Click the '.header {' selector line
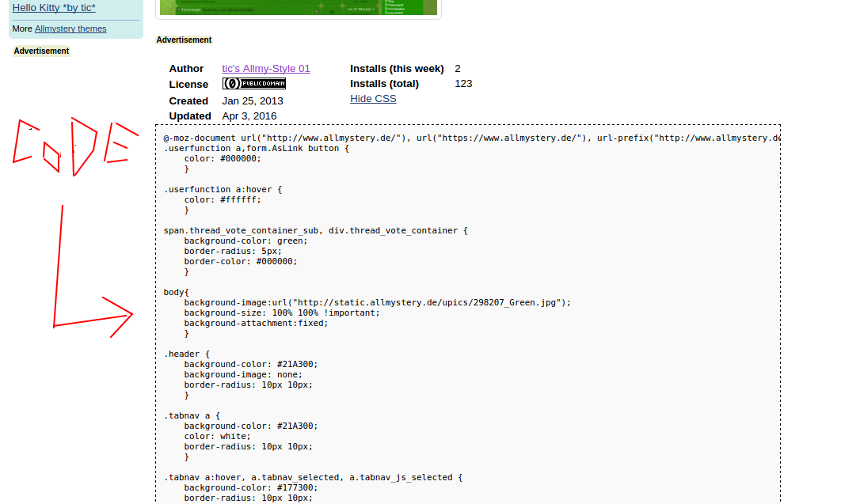 pyautogui.click(x=186, y=354)
